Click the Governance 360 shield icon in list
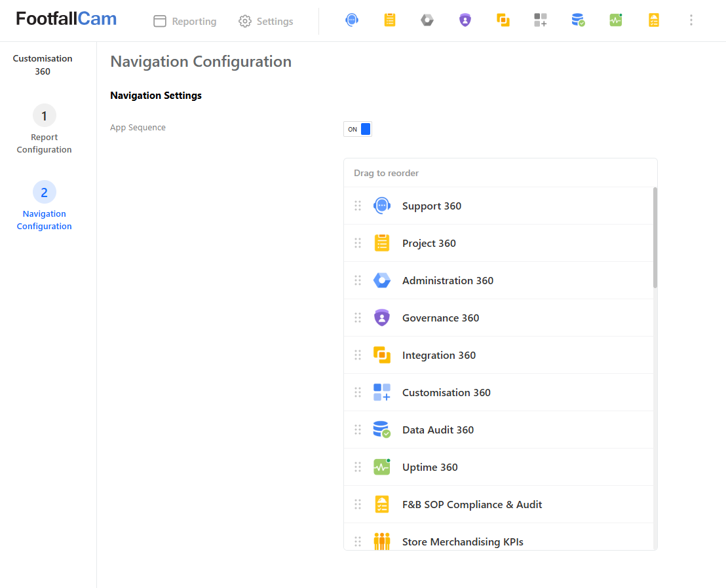Viewport: 726px width, 588px height. [x=382, y=318]
